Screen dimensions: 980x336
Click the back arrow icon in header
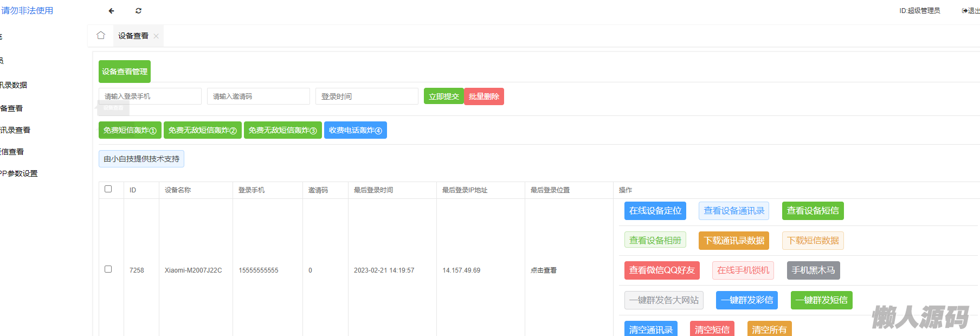[111, 11]
